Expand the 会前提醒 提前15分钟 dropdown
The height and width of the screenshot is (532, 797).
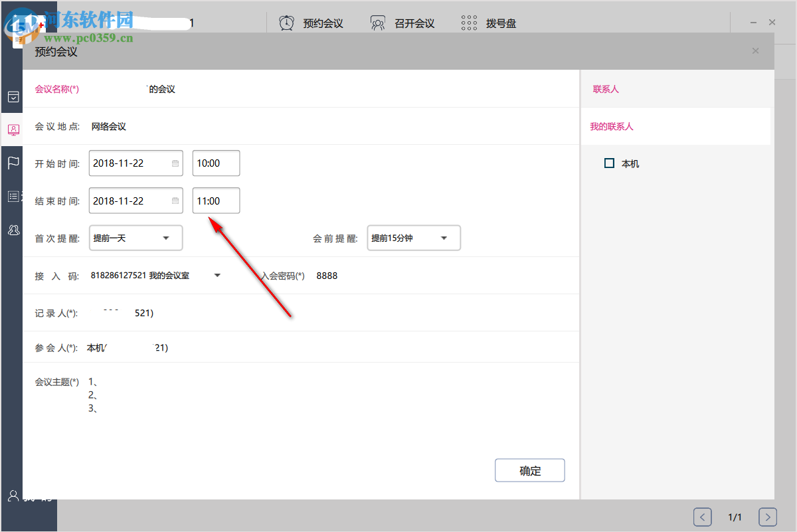pyautogui.click(x=414, y=238)
